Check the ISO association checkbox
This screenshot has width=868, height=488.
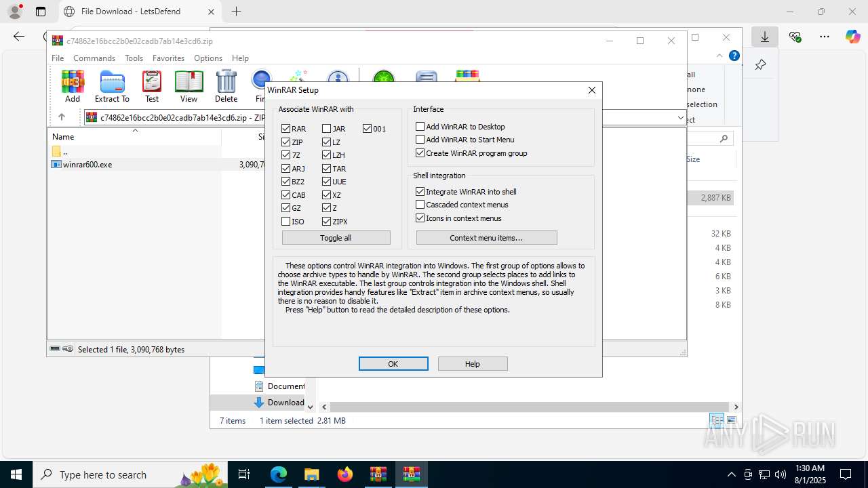click(x=285, y=221)
